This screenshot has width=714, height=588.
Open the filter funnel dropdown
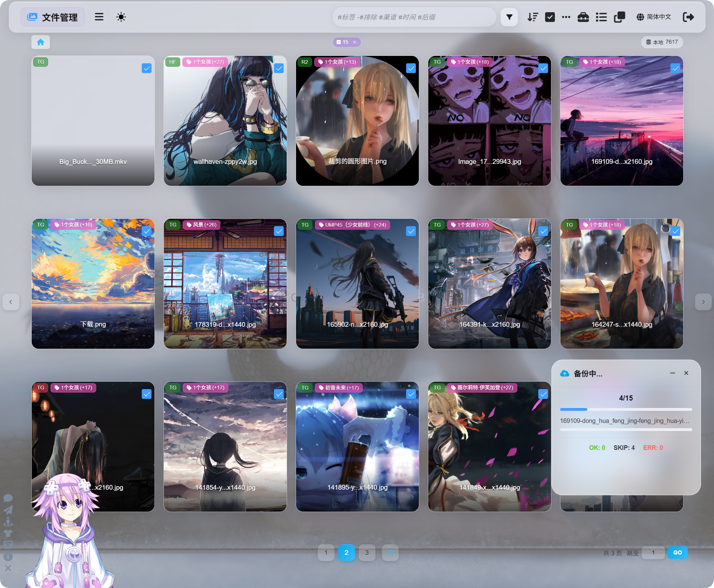pyautogui.click(x=509, y=17)
